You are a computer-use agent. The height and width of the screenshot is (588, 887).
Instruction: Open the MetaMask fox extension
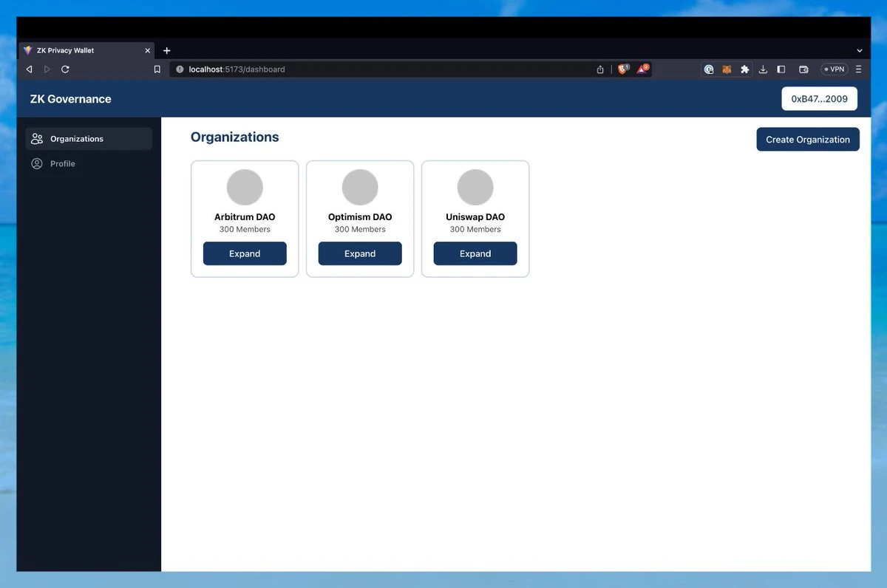point(727,69)
